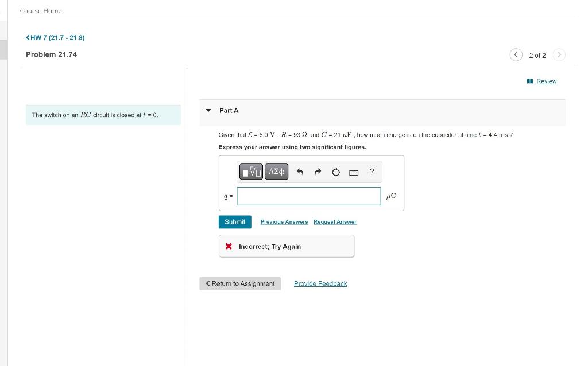Screen dimensions: 588x366
Task: Select the Incorrect; Try Again message
Action: click(286, 246)
